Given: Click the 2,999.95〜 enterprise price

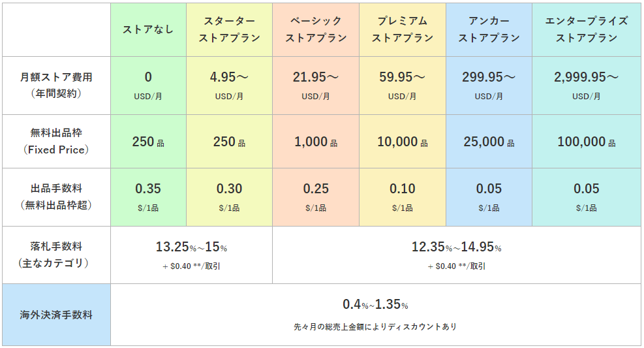Looking at the screenshot, I should pyautogui.click(x=586, y=77).
